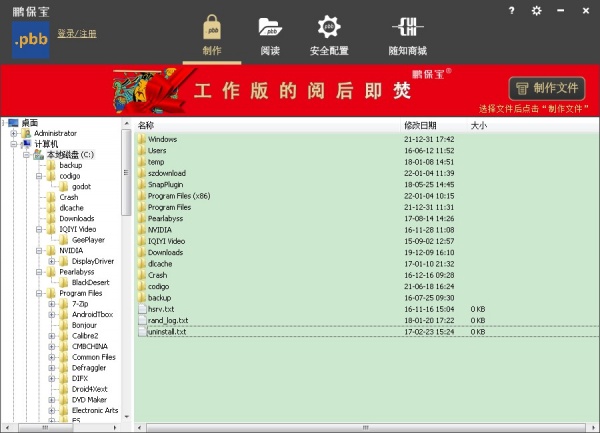Click the 制作文件 button

(546, 88)
